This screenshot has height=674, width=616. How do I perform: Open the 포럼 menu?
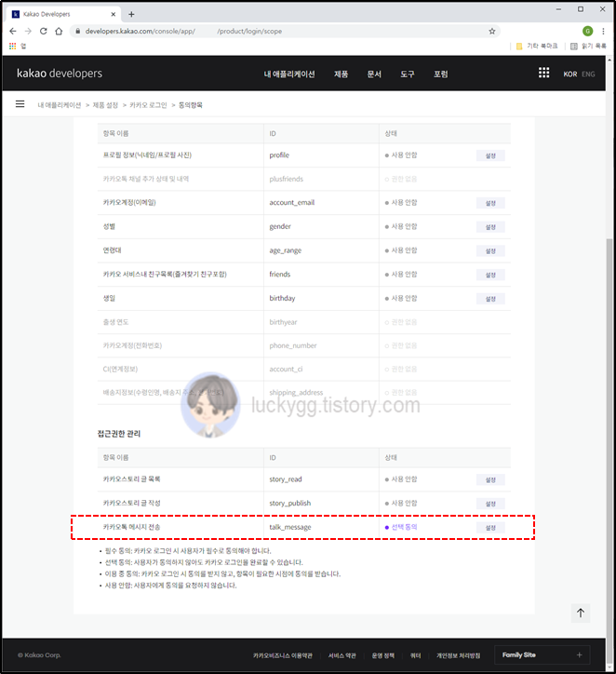click(441, 74)
